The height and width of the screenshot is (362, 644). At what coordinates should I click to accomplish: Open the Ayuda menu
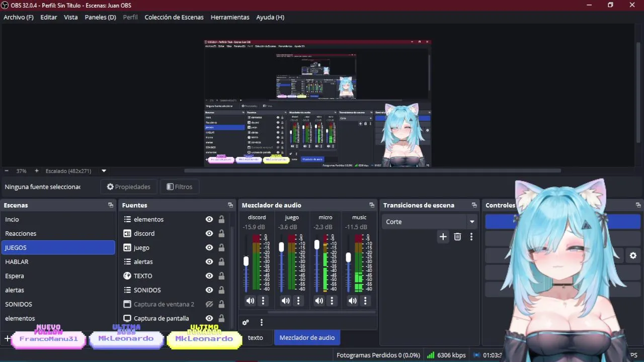point(270,17)
